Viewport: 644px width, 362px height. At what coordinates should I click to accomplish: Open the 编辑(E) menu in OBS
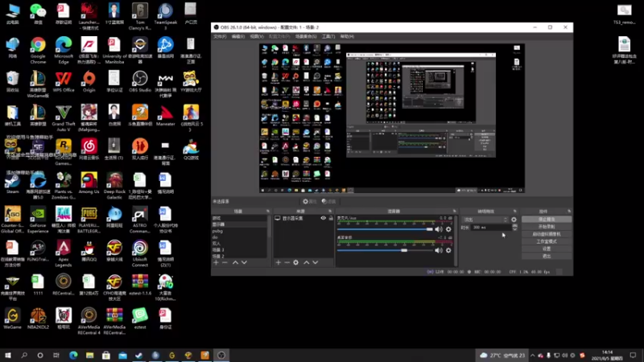(x=238, y=36)
